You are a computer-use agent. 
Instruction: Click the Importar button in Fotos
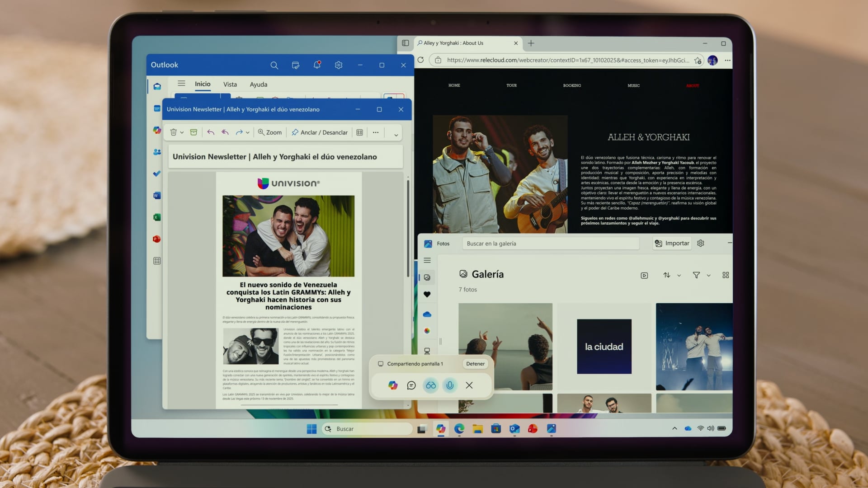672,243
